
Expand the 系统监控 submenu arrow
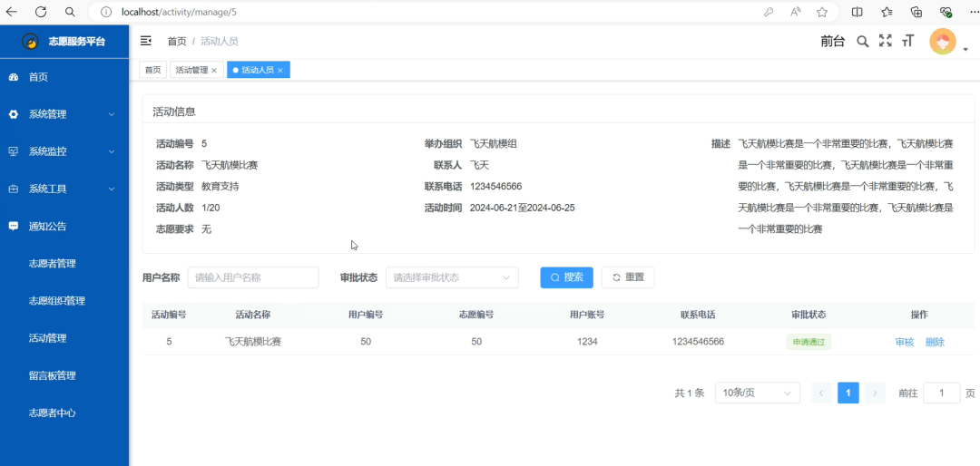112,151
